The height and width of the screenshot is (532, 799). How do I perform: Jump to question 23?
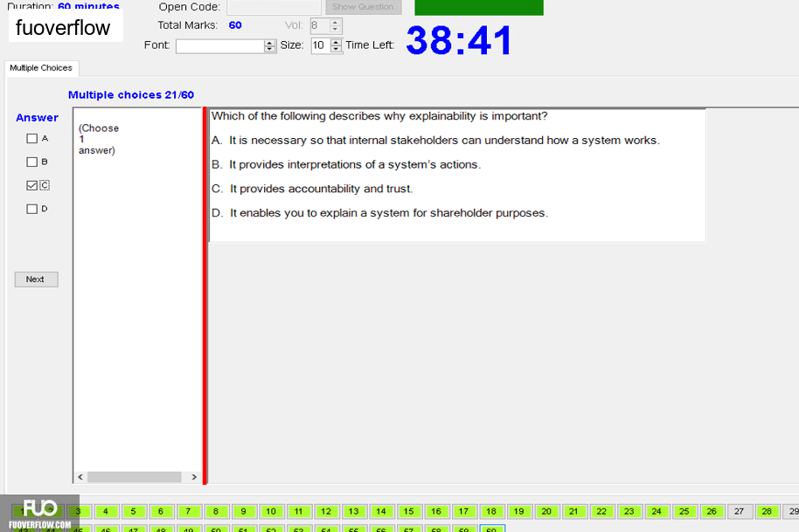point(629,511)
